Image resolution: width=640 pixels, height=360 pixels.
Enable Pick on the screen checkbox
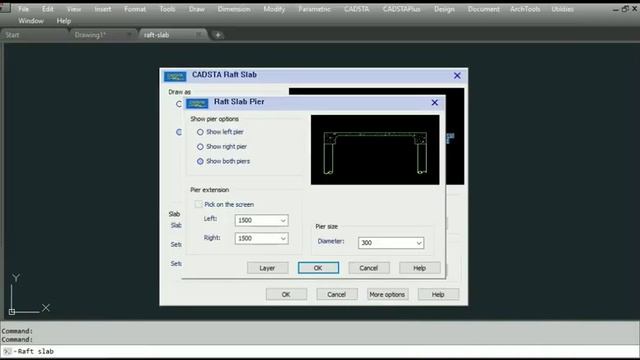click(198, 204)
